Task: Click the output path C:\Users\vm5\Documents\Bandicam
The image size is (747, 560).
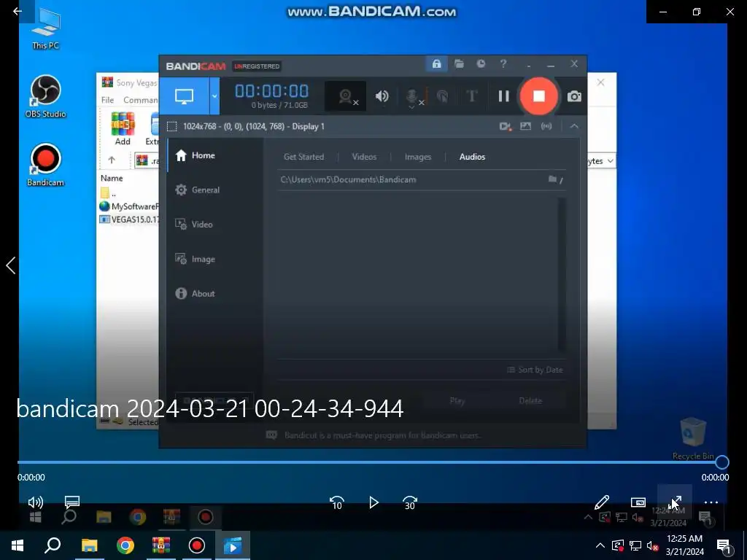Action: pos(348,179)
